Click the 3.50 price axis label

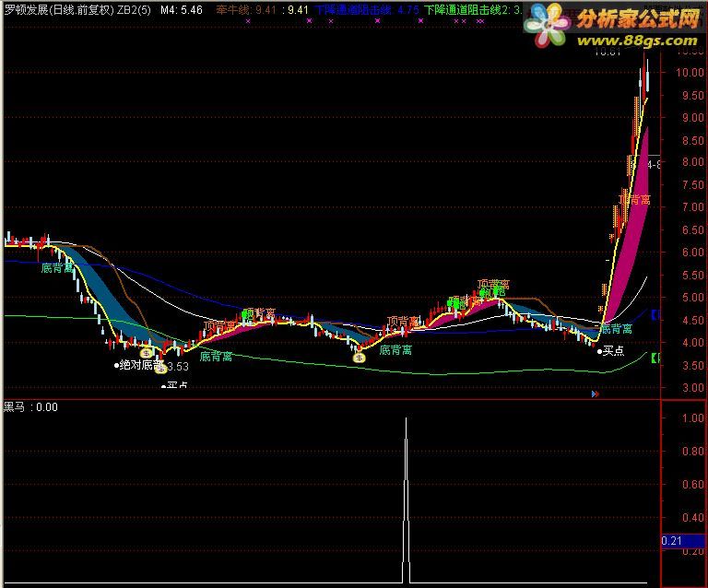692,366
